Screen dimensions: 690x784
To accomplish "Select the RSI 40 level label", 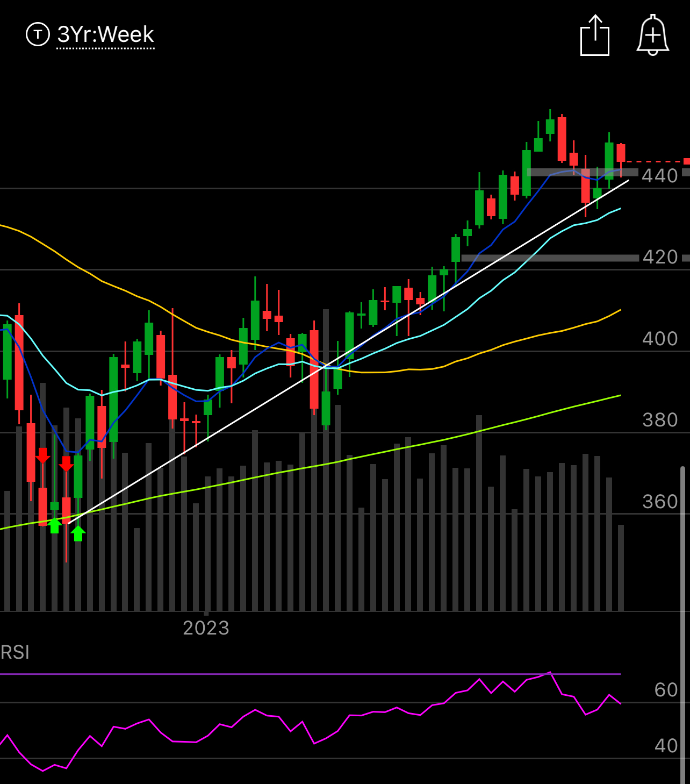I will (x=666, y=746).
